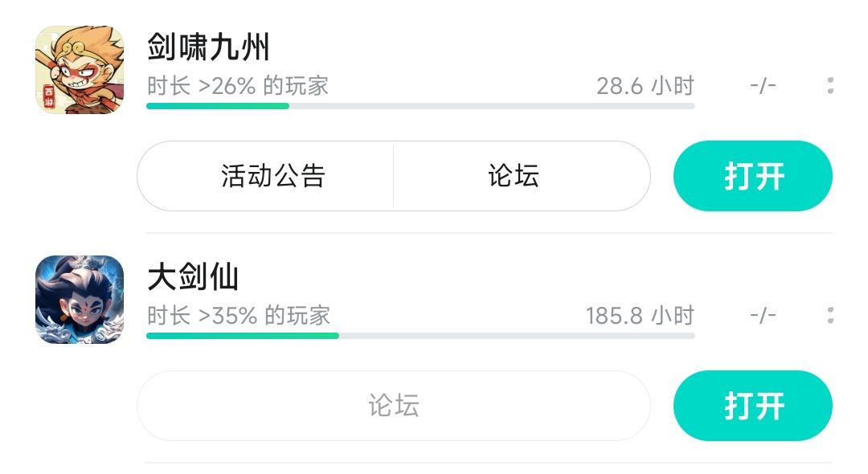
Task: Tap the 大剑仙 game icon
Action: tap(80, 300)
